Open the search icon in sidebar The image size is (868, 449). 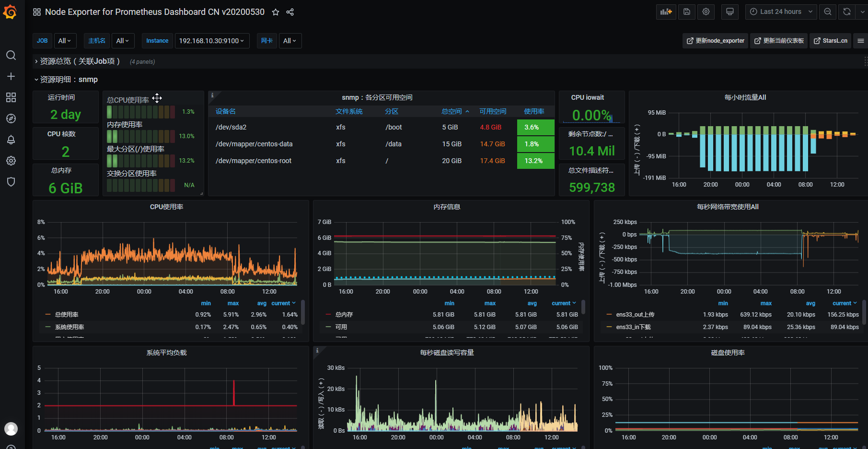11,55
